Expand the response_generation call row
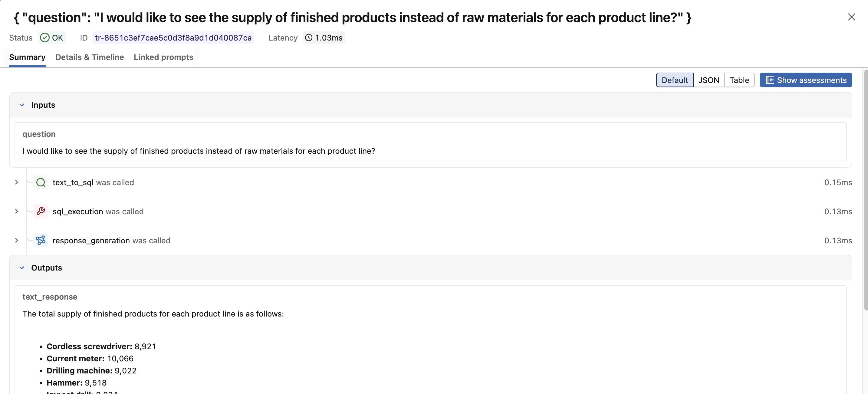Screen dimensions: 868x417 pos(17,240)
